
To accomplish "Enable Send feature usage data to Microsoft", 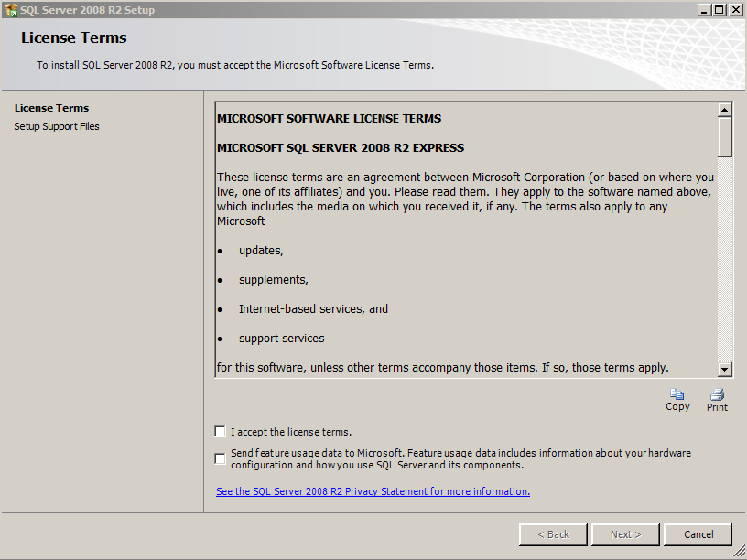I will (220, 458).
